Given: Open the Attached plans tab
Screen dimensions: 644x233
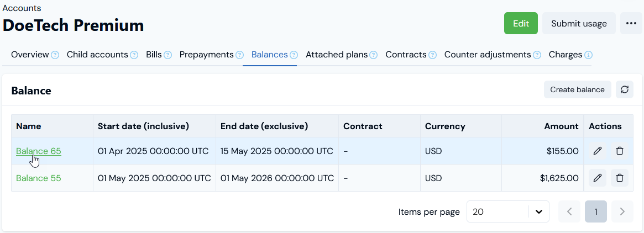Looking at the screenshot, I should (x=336, y=55).
